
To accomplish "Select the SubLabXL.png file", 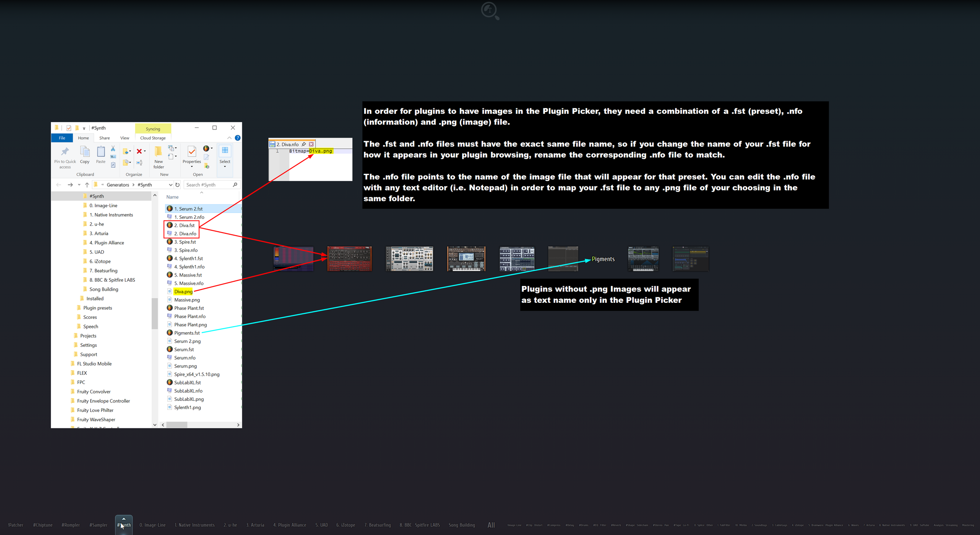I will (x=189, y=399).
